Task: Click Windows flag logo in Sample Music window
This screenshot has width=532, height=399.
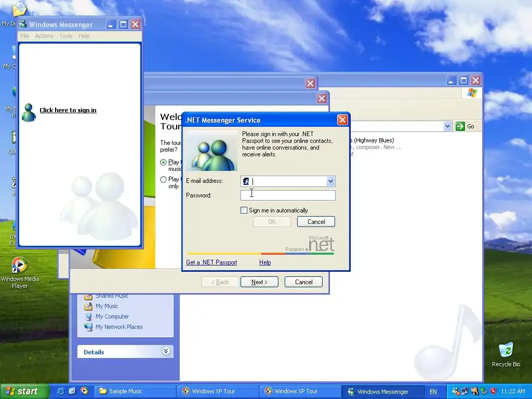Action: pos(472,92)
